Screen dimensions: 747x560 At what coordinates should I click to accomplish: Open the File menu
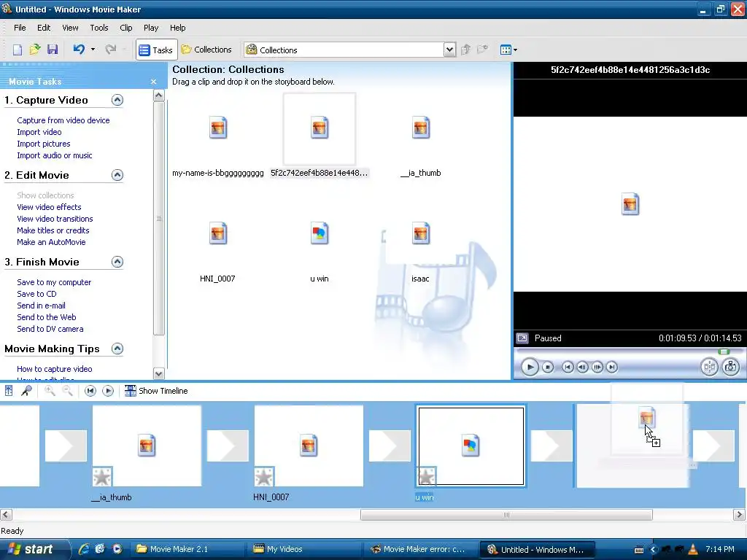coord(20,28)
